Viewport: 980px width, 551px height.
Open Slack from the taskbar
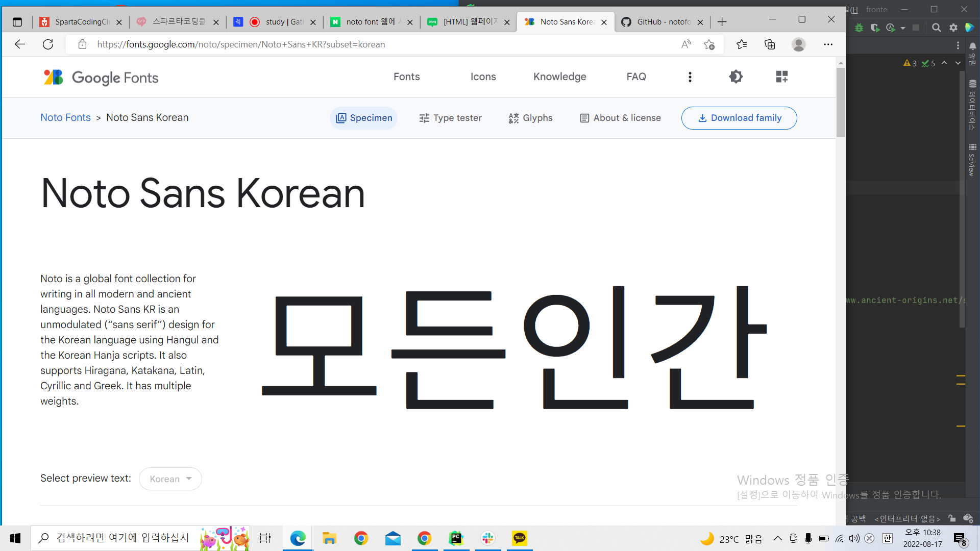(487, 538)
